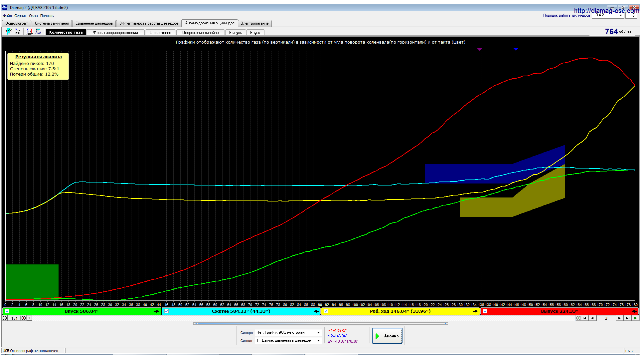
Task: Go to the previous frame
Action: point(592,318)
